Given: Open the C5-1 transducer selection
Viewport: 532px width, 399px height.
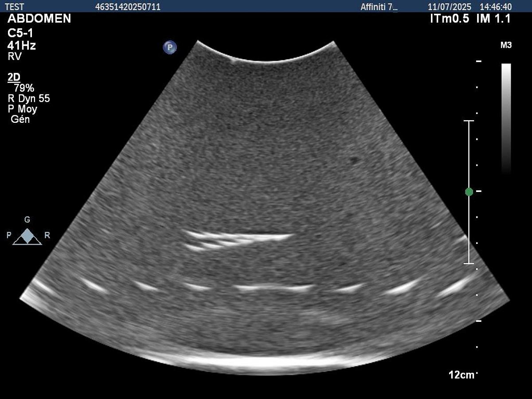Looking at the screenshot, I should click(20, 33).
